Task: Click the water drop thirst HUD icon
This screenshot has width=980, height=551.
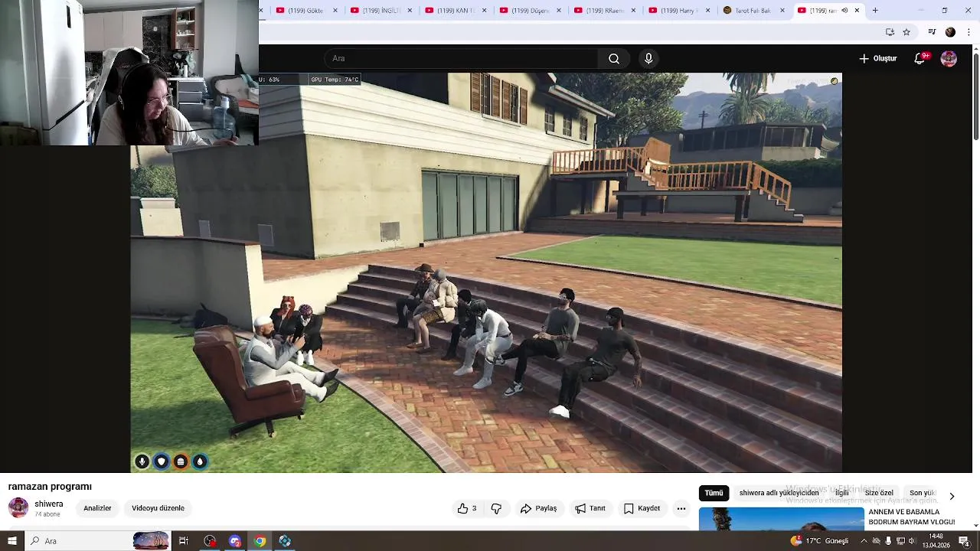Action: 200,461
